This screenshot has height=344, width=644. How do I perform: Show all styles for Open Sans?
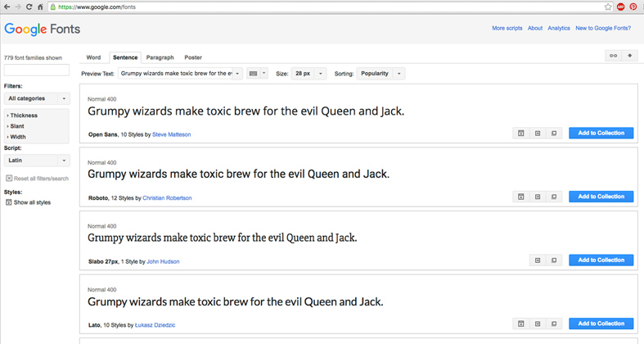(x=520, y=134)
